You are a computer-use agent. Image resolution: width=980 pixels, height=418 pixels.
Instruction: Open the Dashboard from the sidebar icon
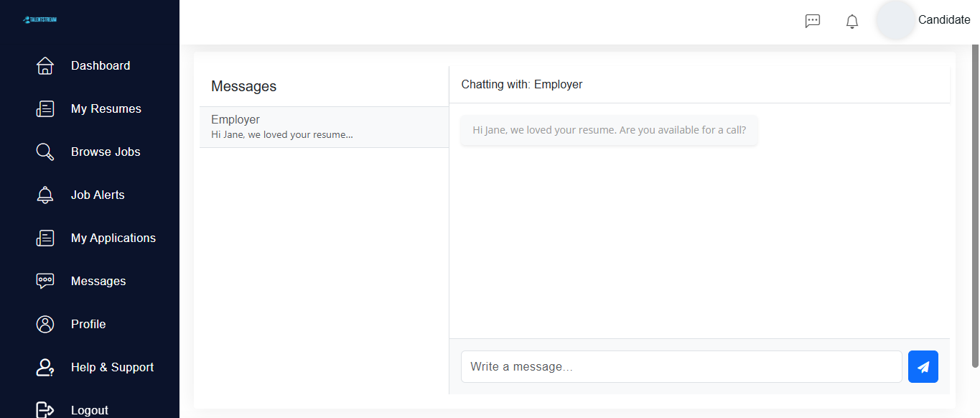[x=45, y=65]
